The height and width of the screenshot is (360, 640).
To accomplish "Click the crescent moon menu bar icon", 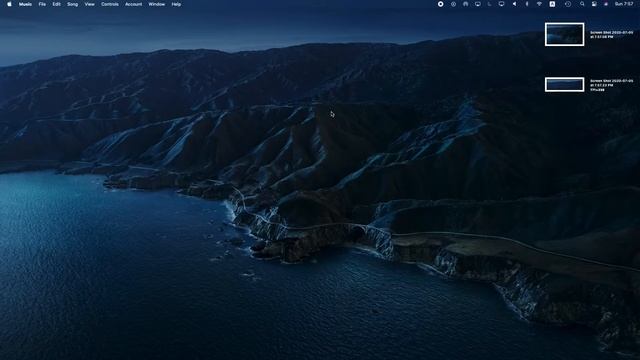I will pyautogui.click(x=489, y=4).
